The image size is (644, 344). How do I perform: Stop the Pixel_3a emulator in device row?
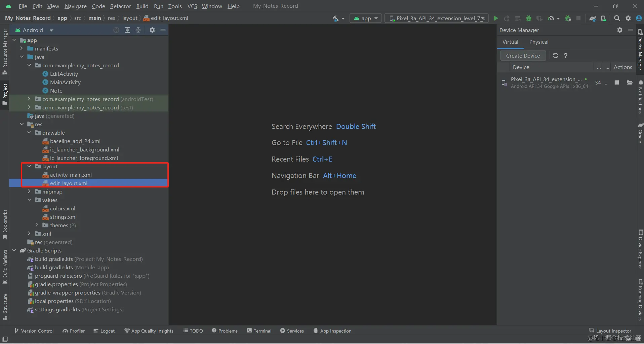click(617, 82)
